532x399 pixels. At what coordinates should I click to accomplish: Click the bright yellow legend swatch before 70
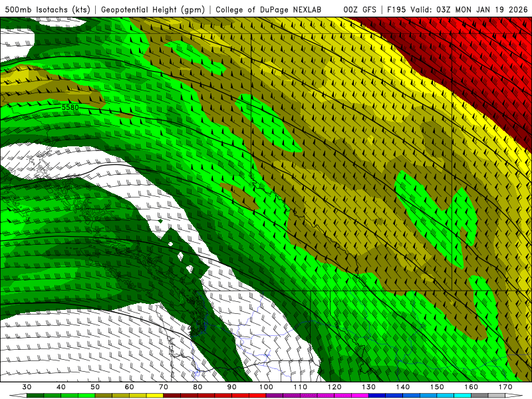(155, 396)
